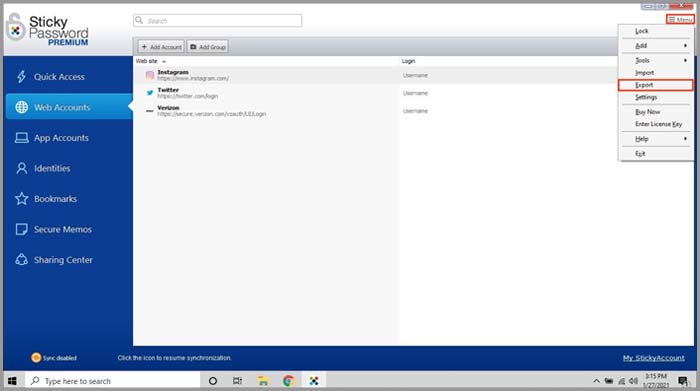Open Sticky Password taskbar icon

coord(314,381)
